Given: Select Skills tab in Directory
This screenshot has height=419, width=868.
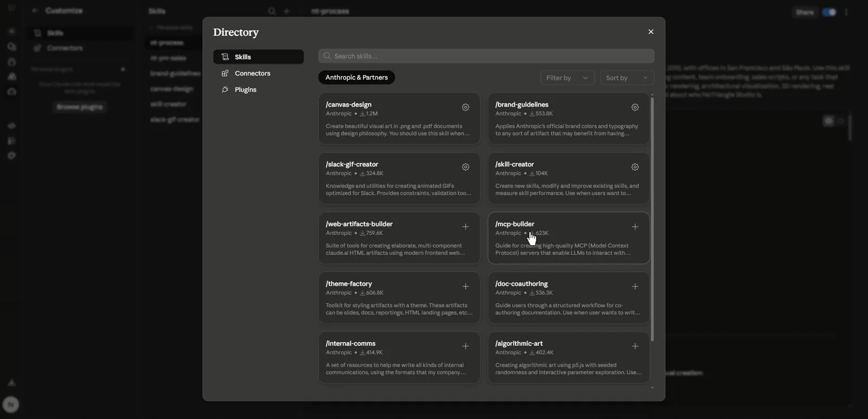Looking at the screenshot, I should pyautogui.click(x=258, y=57).
